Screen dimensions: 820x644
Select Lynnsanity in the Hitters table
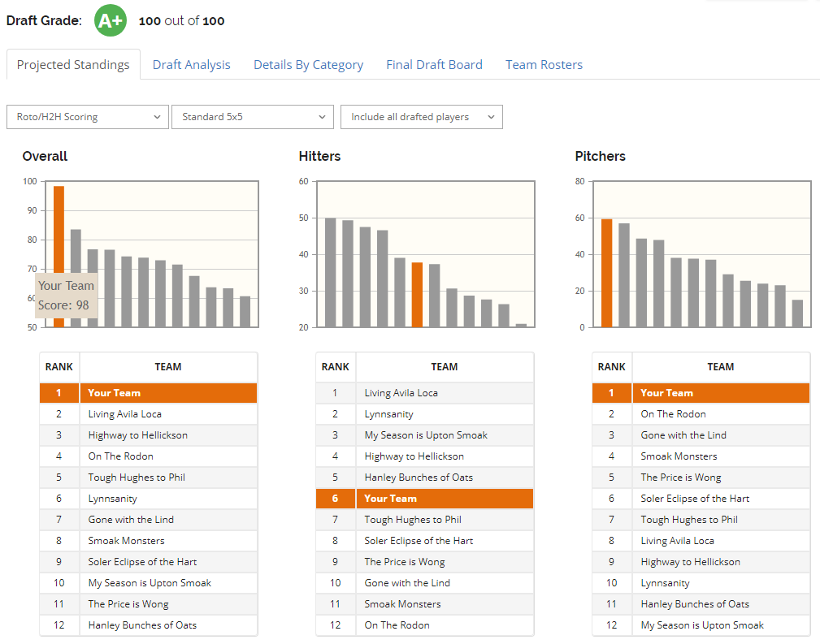click(388, 414)
